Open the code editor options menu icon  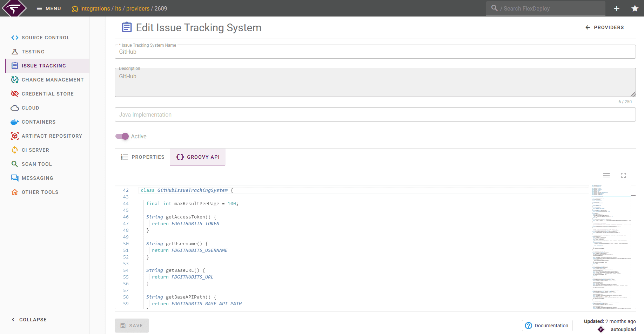point(606,175)
